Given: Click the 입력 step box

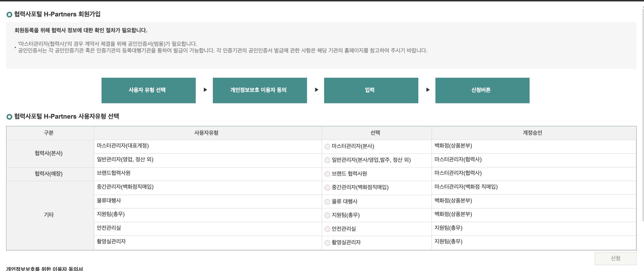Looking at the screenshot, I should [x=371, y=91].
